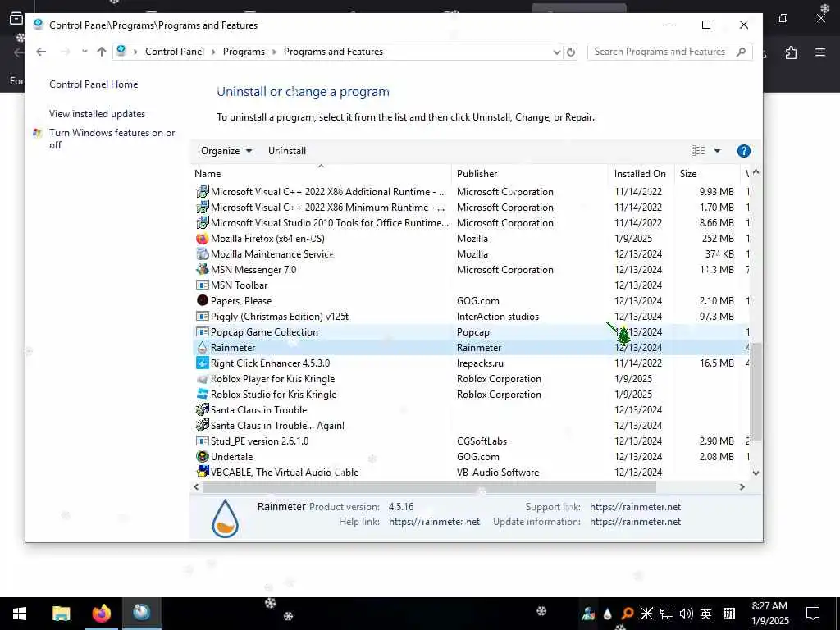
Task: Go back with the navigation back arrow
Action: coord(41,52)
